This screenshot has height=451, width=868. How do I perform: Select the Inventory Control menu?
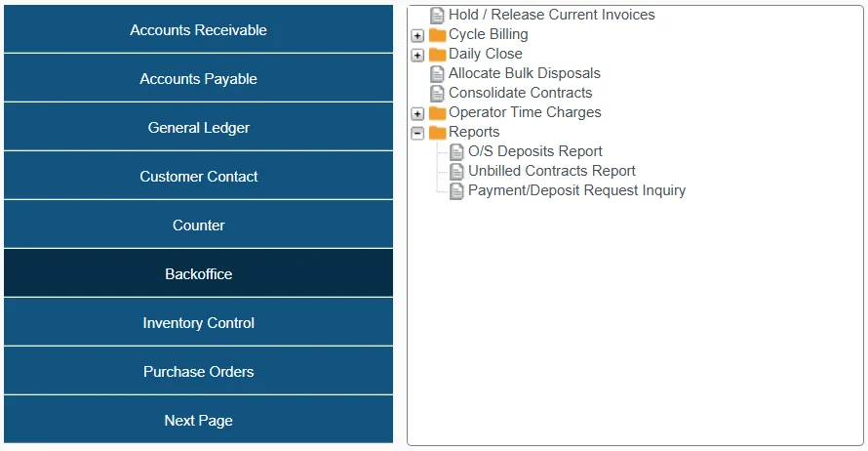pyautogui.click(x=198, y=322)
